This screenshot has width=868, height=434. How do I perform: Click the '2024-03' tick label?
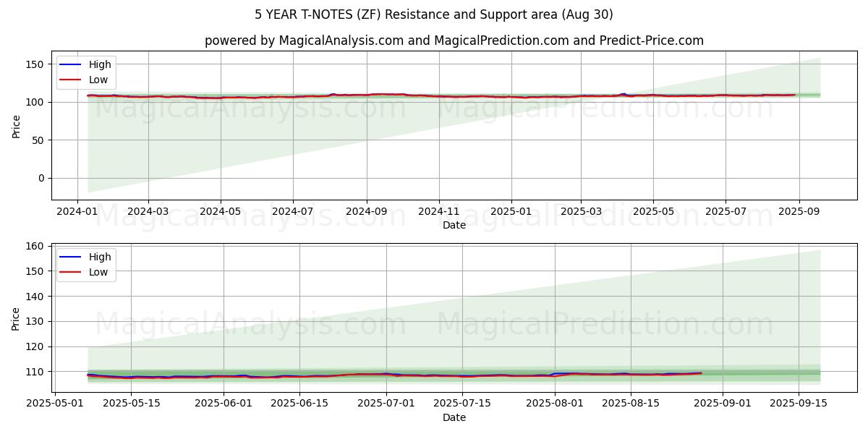[148, 210]
